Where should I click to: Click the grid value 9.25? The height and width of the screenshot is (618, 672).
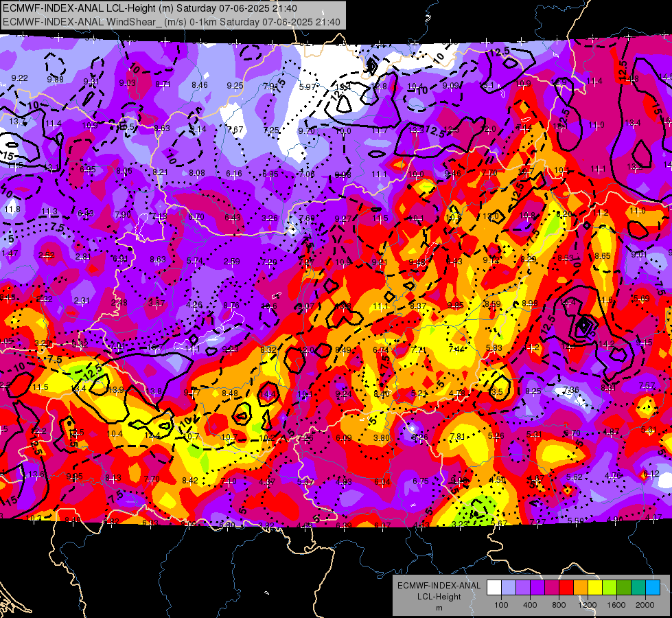tap(235, 86)
